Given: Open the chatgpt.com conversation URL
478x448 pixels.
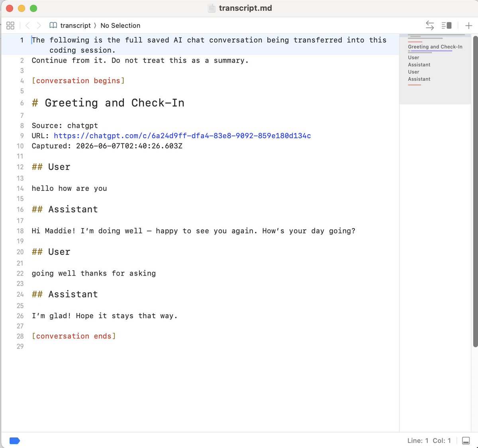Looking at the screenshot, I should click(x=182, y=136).
